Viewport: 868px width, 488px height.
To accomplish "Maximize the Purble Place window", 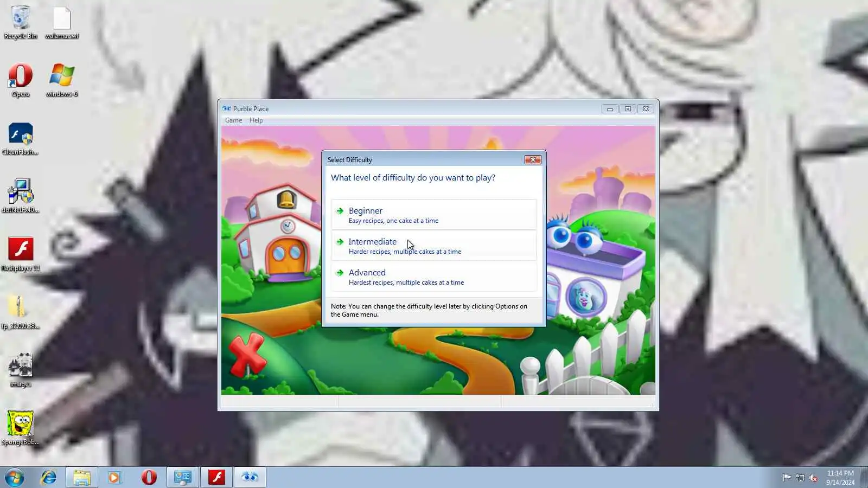I will coord(628,109).
